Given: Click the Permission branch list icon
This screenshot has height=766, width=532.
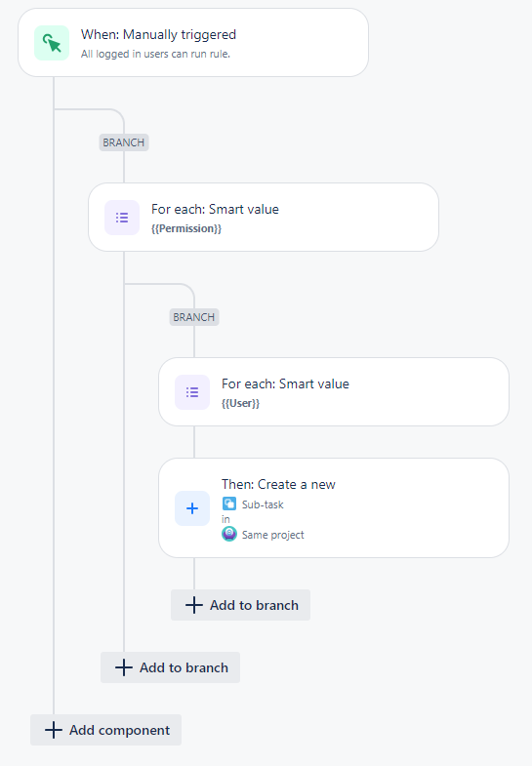Looking at the screenshot, I should coord(122,218).
